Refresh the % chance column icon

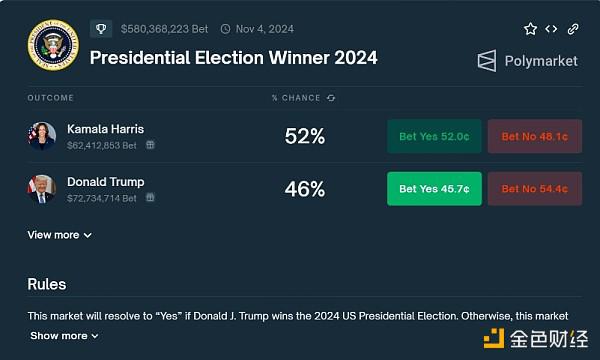[331, 98]
